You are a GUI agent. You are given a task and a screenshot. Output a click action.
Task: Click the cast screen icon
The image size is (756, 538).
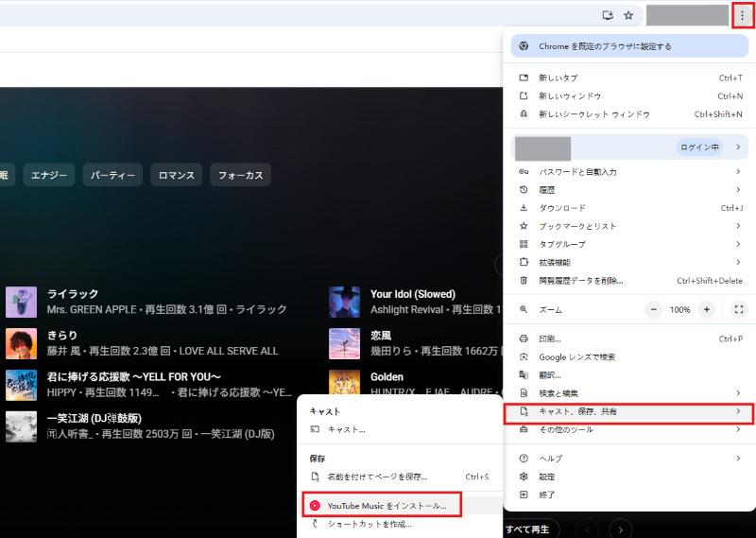click(x=315, y=429)
